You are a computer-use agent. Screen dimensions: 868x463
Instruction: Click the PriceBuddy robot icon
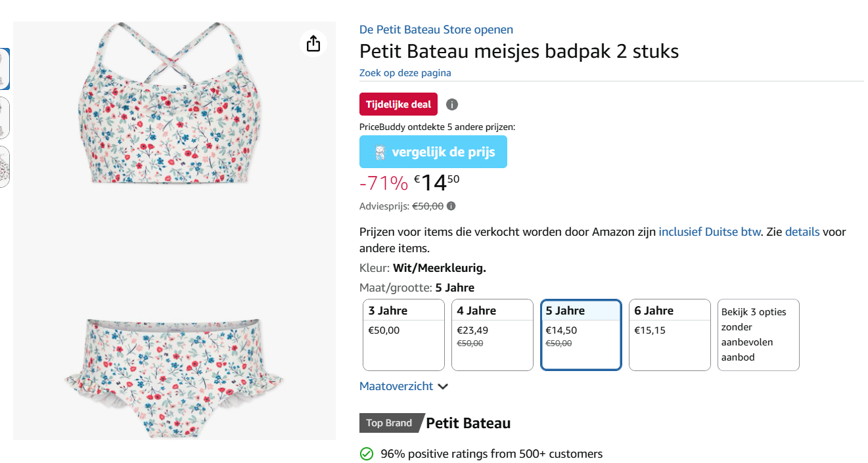point(378,151)
